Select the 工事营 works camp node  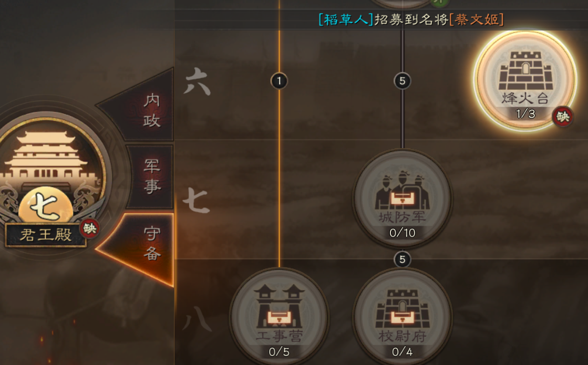click(279, 317)
